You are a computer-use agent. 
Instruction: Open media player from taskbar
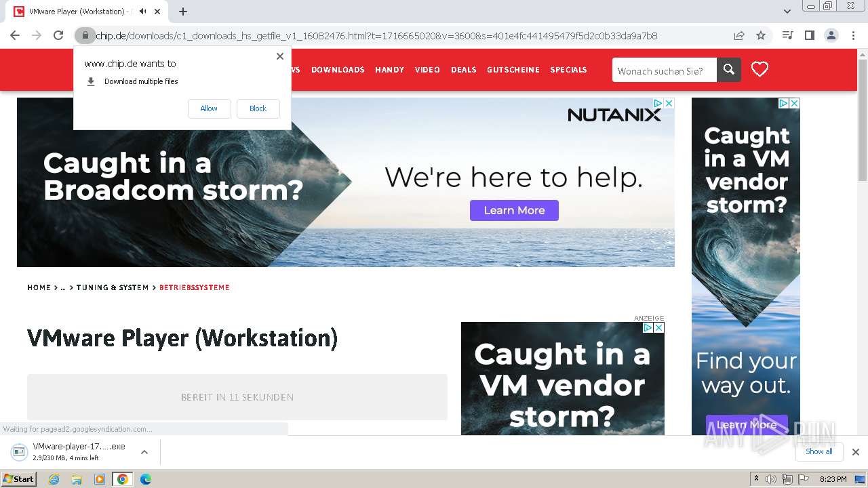tap(100, 479)
